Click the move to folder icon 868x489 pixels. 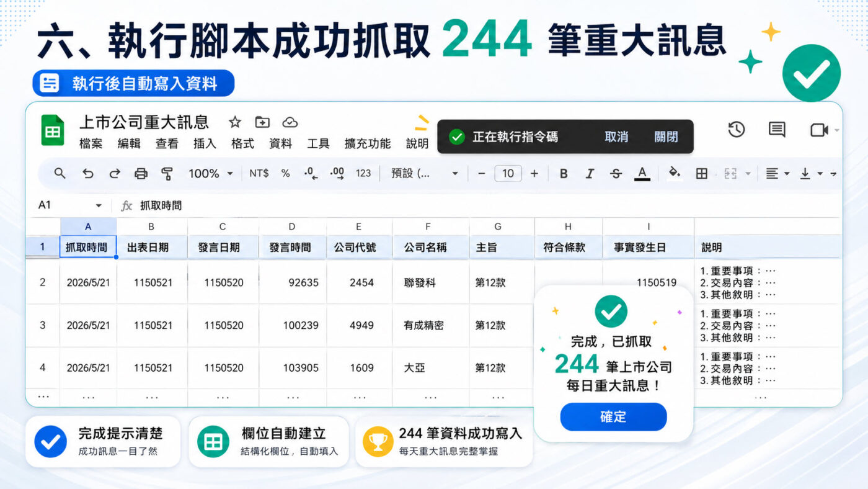tap(262, 122)
